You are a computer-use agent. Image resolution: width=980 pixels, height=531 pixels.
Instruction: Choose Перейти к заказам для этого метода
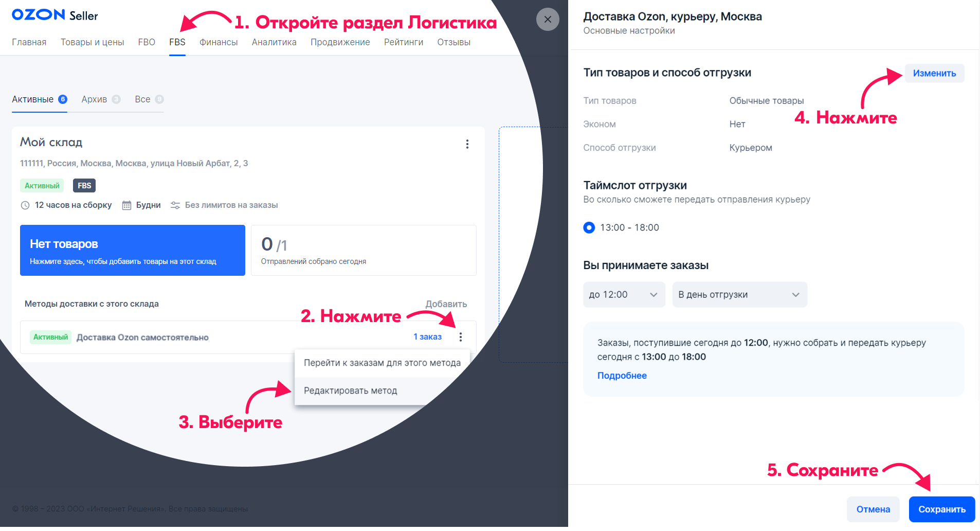click(382, 363)
